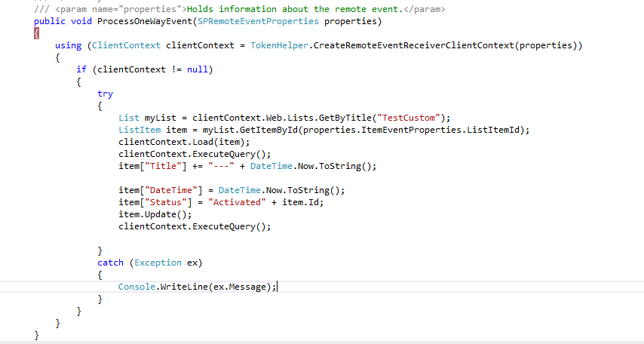Viewport: 644px width, 344px height.
Task: Click the "if" keyword of the null check
Action: point(81,69)
